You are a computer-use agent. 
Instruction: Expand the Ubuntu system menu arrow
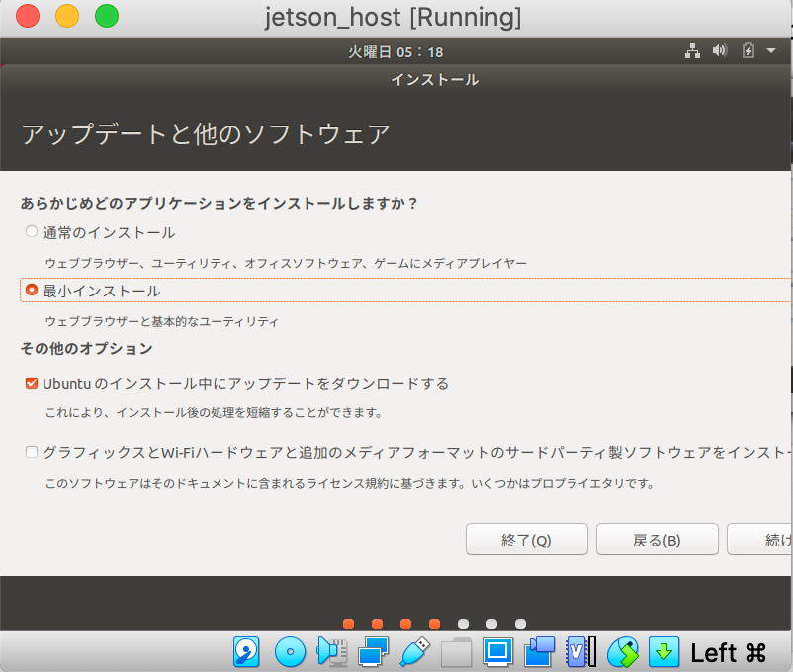coord(771,50)
